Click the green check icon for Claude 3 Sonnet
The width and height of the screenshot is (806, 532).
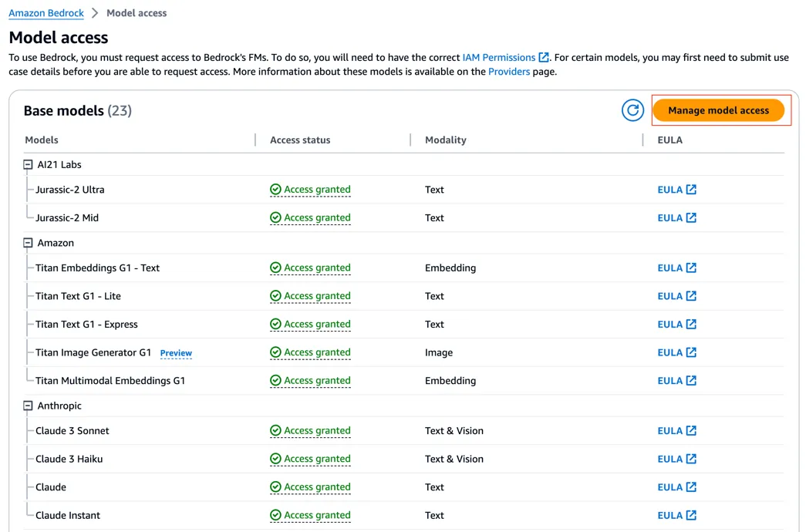tap(275, 431)
